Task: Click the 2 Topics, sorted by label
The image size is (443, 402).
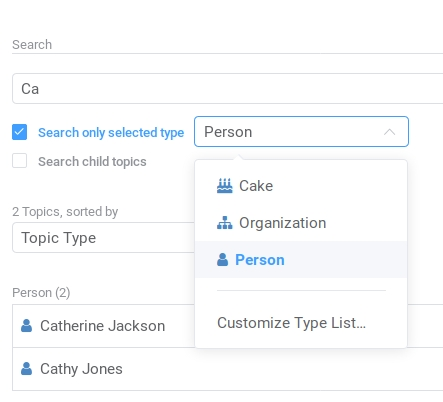Action: (x=65, y=212)
